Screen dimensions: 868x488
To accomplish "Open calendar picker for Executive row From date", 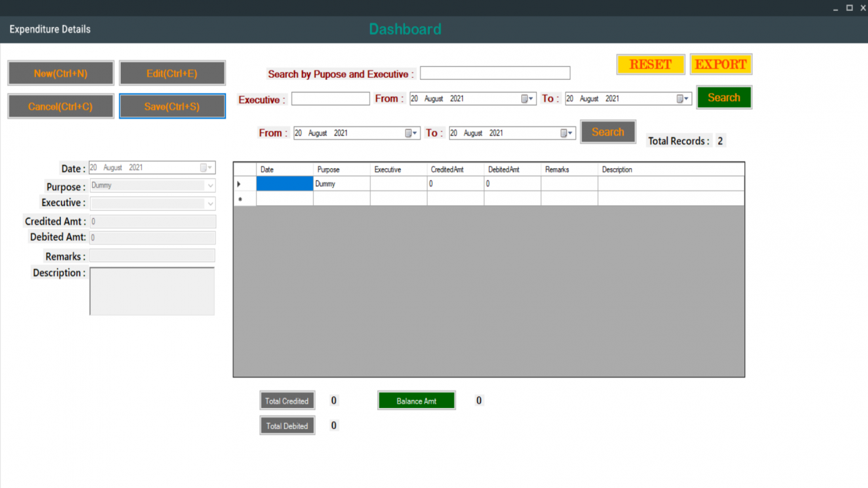I will [528, 99].
